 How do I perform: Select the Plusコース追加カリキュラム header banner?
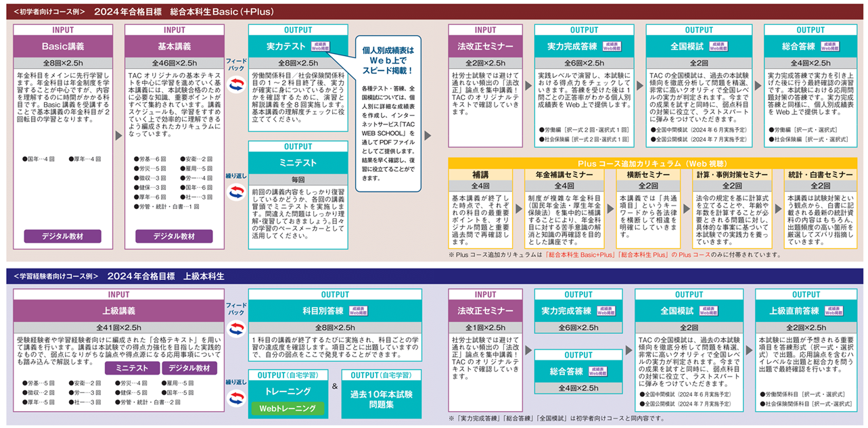(x=652, y=164)
